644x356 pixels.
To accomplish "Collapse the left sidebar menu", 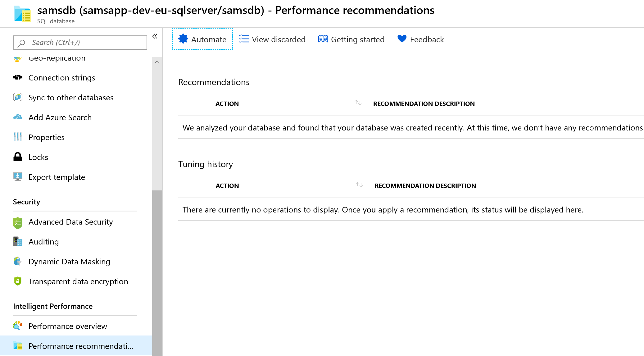I will pos(155,36).
